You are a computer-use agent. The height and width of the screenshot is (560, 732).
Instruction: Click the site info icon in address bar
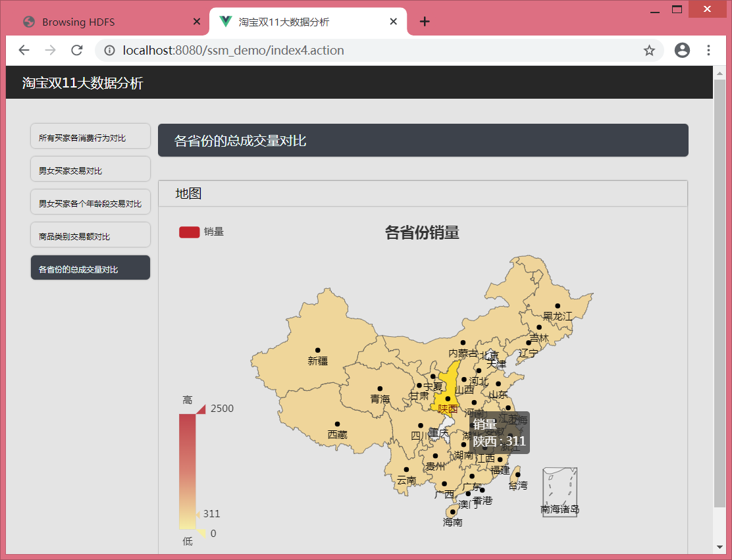pyautogui.click(x=110, y=51)
